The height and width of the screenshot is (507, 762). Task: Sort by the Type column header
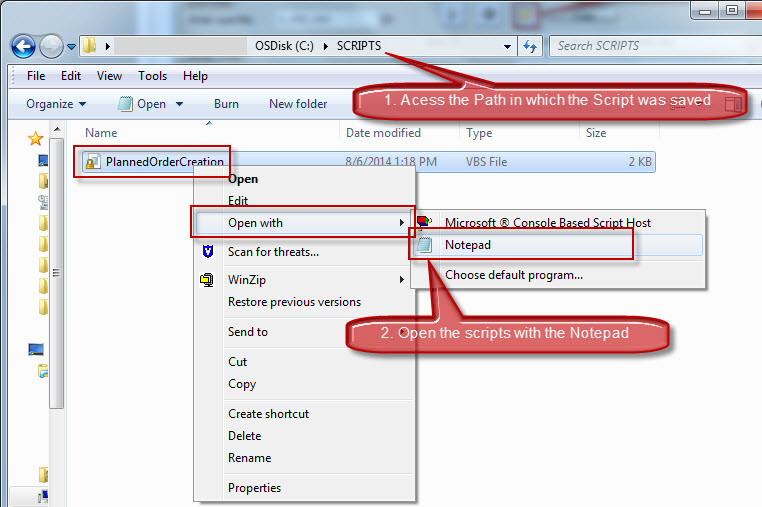479,133
